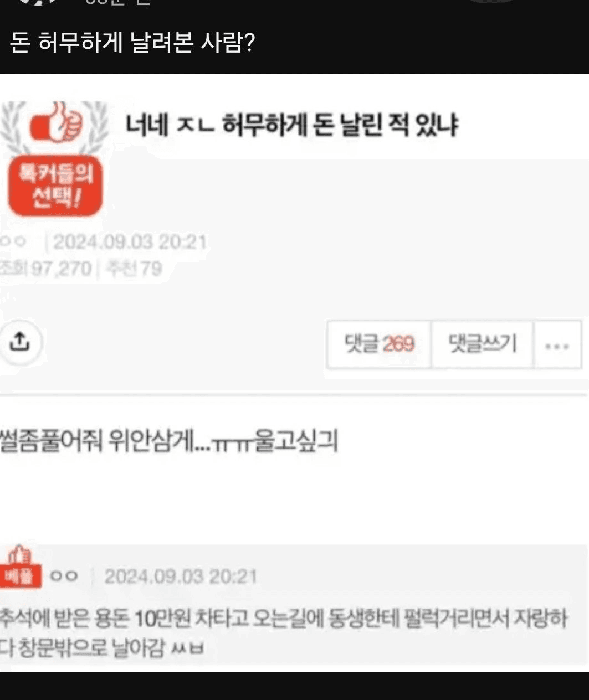This screenshot has height=700, width=589.
Task: Click the small thumbs-up above 베플 label
Action: 21,554
